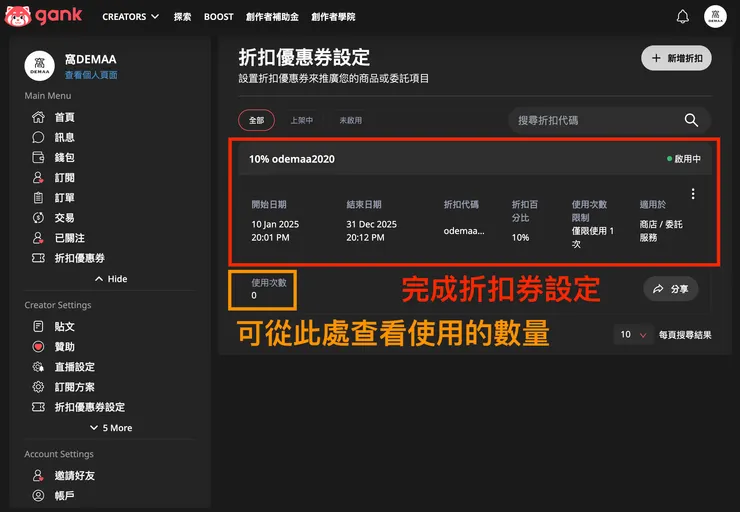The height and width of the screenshot is (512, 740).
Task: Click the 窩DEMAA sidebar avatar
Action: [40, 66]
